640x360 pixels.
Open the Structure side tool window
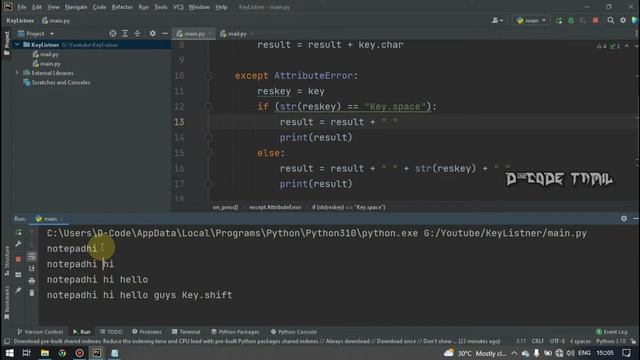[7, 260]
